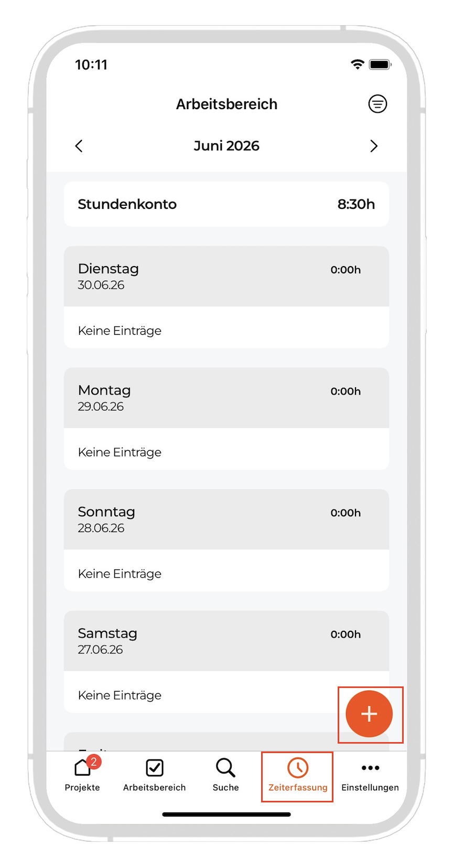Select the Montag 29.06.26 day header
453x868 pixels.
point(226,398)
